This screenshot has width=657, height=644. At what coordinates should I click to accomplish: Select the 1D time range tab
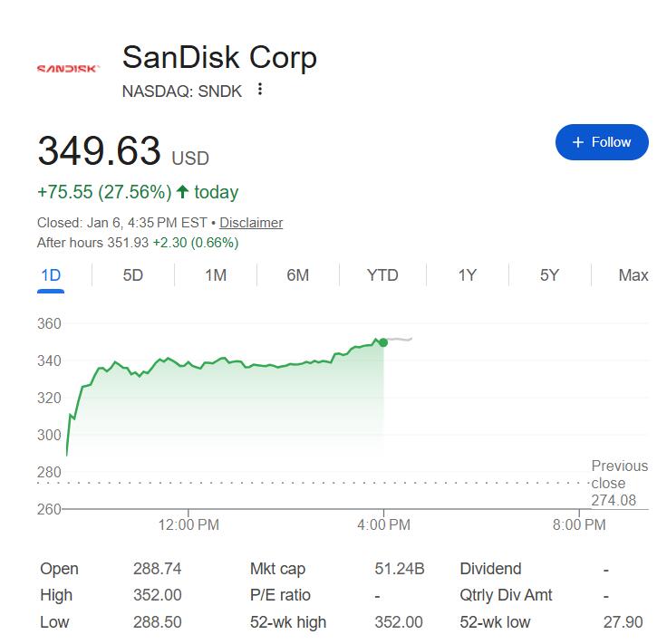pos(51,275)
